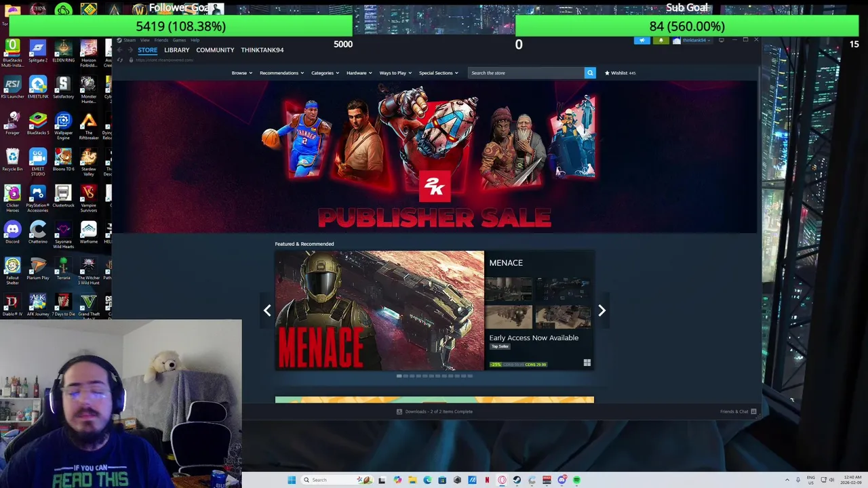Click the Top Seller tag
This screenshot has width=868, height=488.
coord(500,346)
